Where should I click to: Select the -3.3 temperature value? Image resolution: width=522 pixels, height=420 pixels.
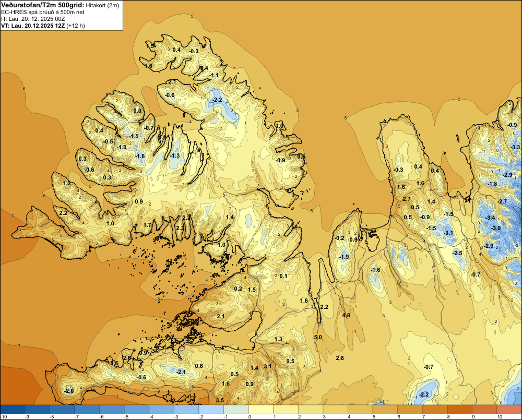515,147
